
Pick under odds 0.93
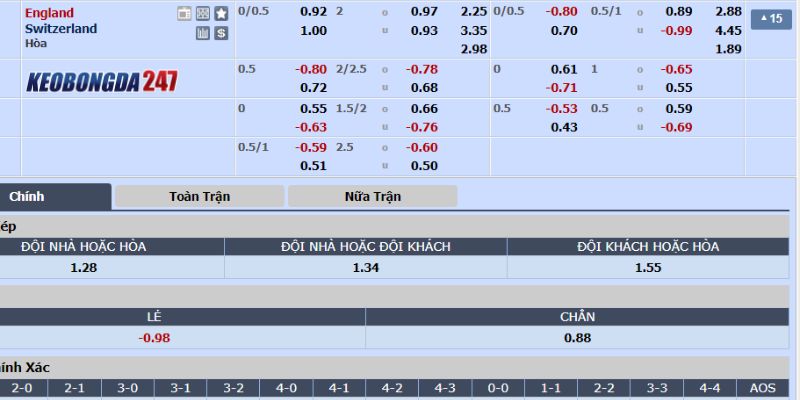click(x=424, y=31)
